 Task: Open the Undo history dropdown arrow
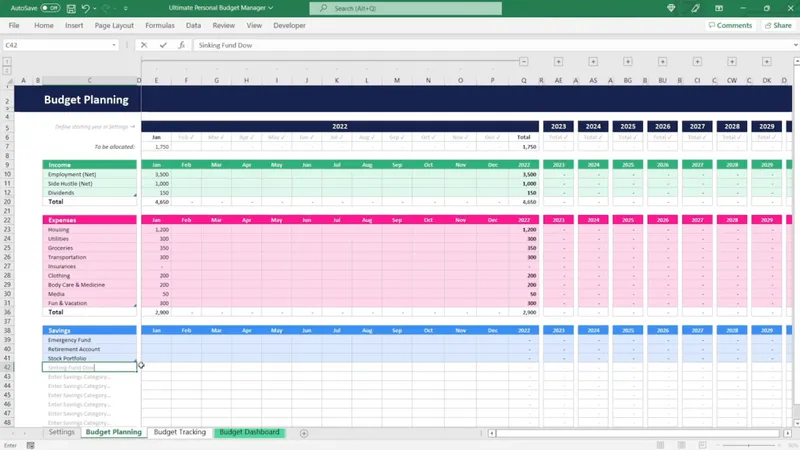pos(95,8)
